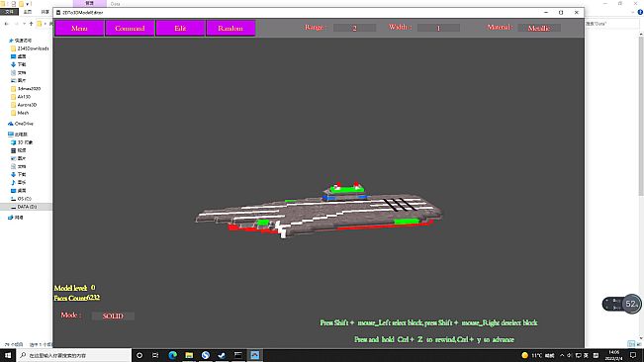Click the volume tray icon
Viewport: 644px width, 362px height.
[570, 355]
